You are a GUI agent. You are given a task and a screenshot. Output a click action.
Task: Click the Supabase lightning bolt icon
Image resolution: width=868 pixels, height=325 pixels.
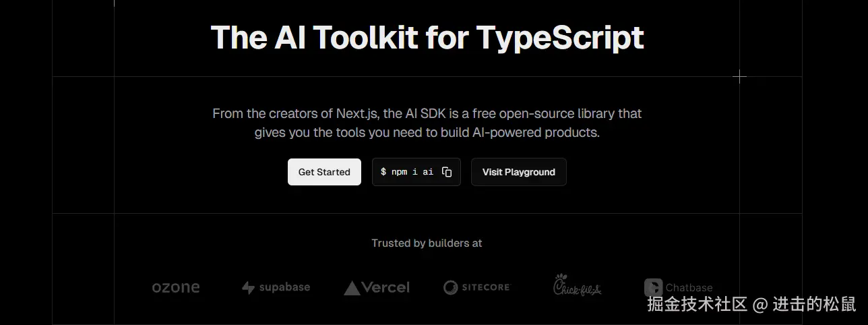[248, 288]
